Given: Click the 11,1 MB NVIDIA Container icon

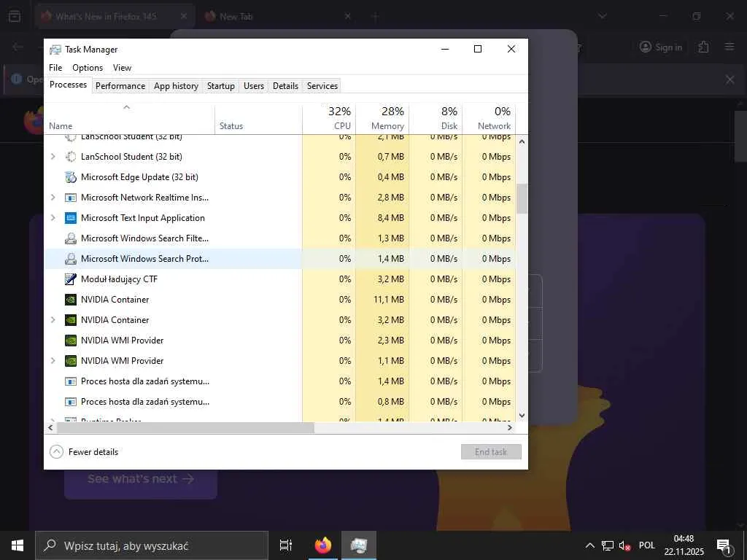Looking at the screenshot, I should tap(71, 300).
